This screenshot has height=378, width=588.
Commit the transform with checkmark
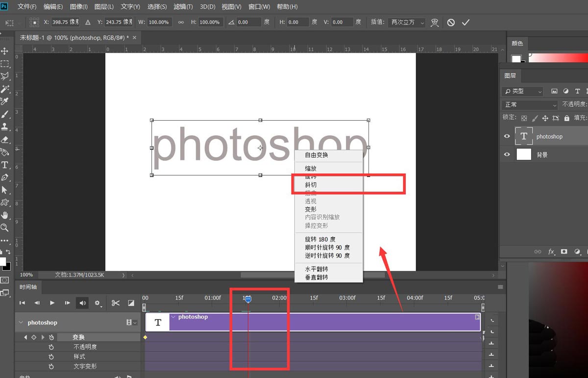click(465, 22)
